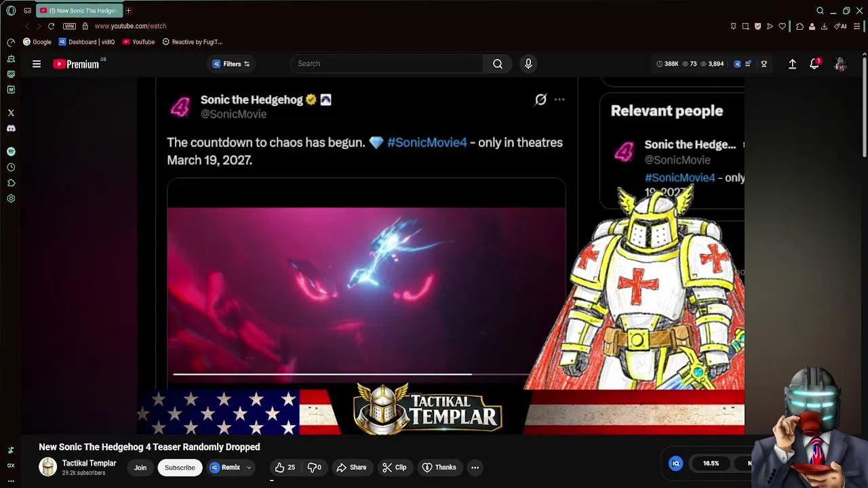868x488 pixels.
Task: Focus the YouTube Search field
Action: [x=387, y=64]
